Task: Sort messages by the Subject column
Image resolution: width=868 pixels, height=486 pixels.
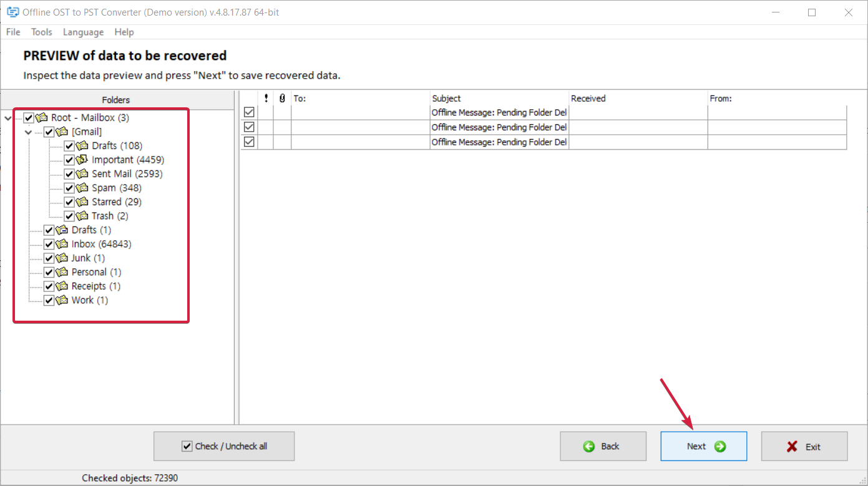Action: 499,98
